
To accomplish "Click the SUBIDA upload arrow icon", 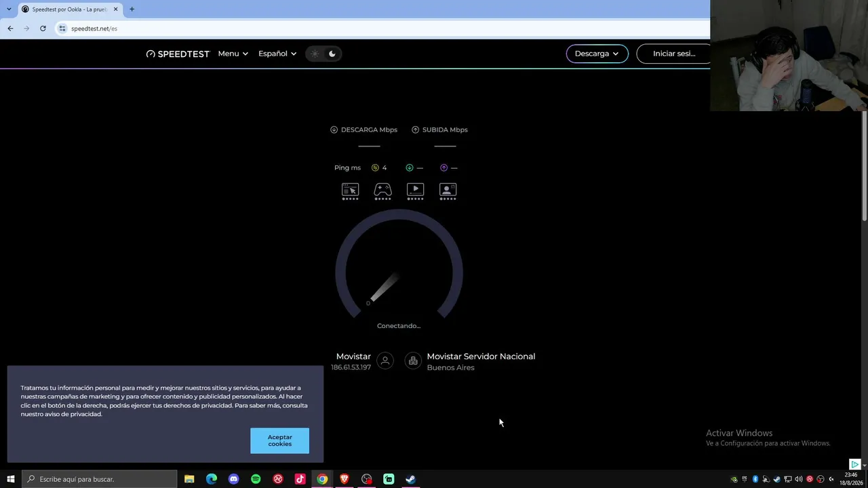I will 415,129.
